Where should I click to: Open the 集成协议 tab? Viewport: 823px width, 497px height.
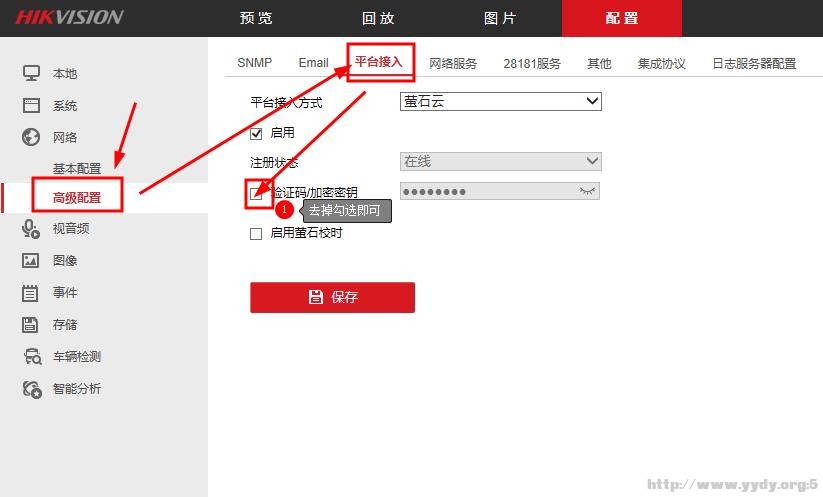[x=662, y=64]
